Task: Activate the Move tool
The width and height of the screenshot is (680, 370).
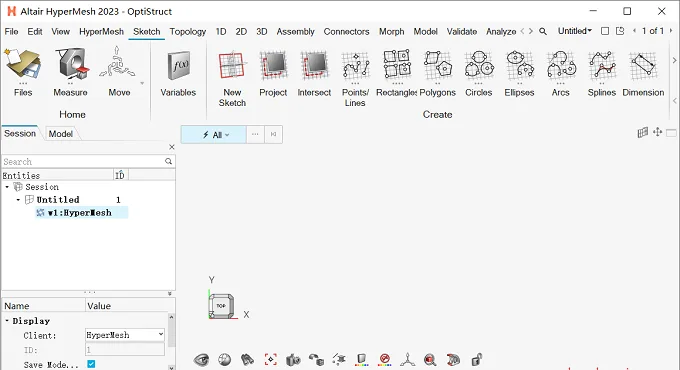Action: pos(119,72)
